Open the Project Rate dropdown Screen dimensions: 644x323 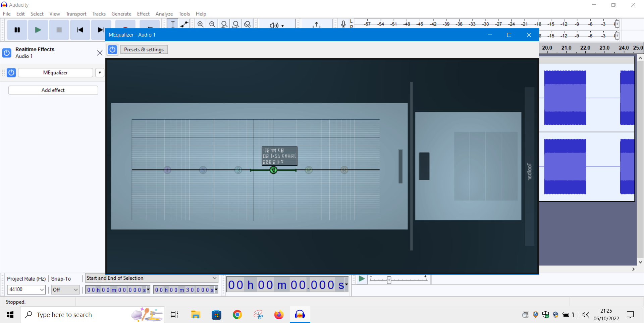(x=26, y=289)
